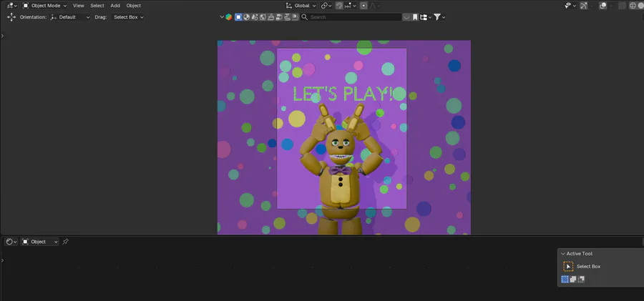
Task: Expand lower editor left region arrow
Action: coord(2,260)
